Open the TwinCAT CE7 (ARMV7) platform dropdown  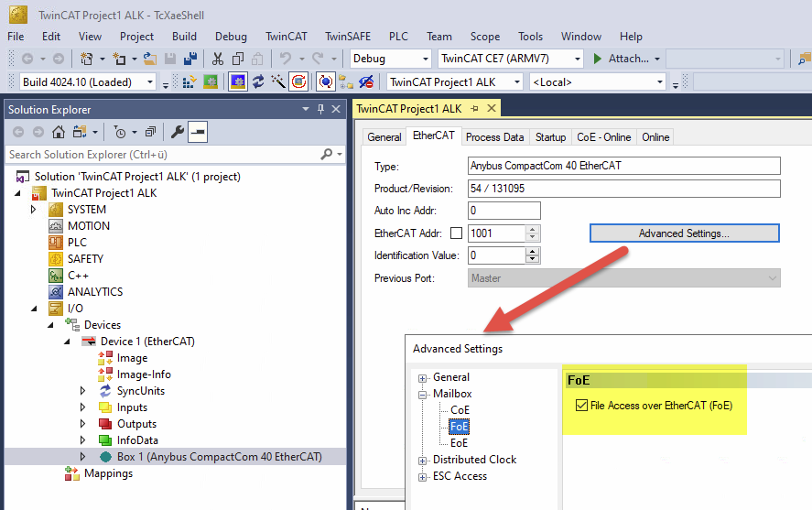point(578,59)
